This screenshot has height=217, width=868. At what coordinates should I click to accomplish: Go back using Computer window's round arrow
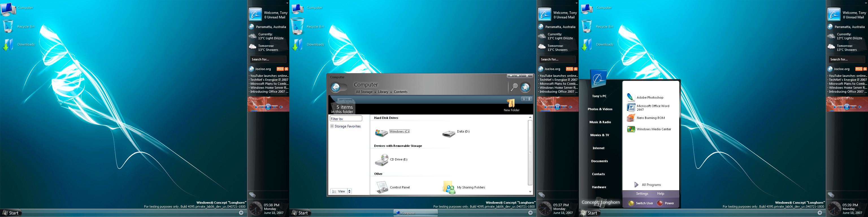[x=336, y=88]
